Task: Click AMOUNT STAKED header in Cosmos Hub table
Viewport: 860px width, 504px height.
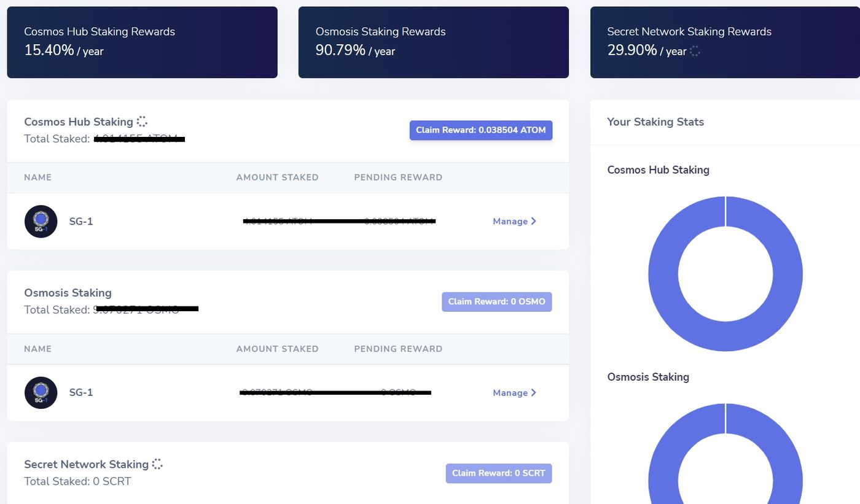Action: click(278, 177)
